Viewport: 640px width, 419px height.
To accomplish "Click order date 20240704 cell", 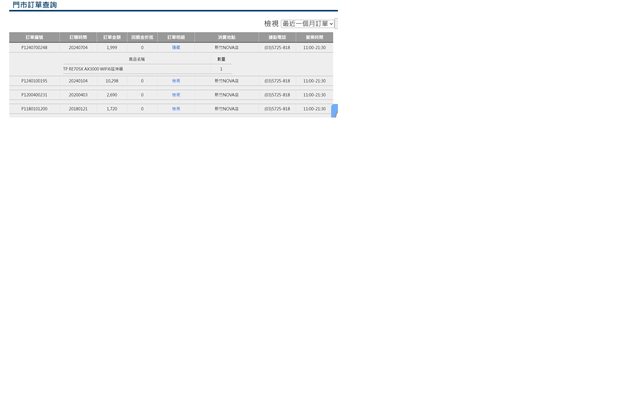I will [78, 47].
